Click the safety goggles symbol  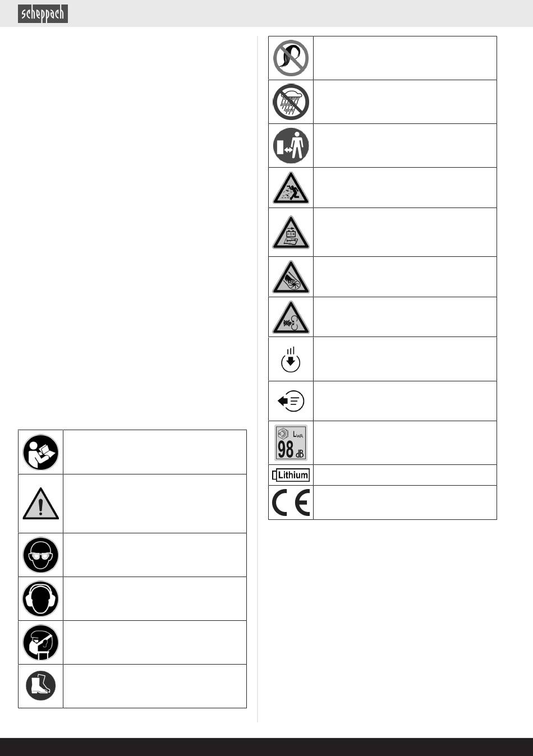pos(40,555)
